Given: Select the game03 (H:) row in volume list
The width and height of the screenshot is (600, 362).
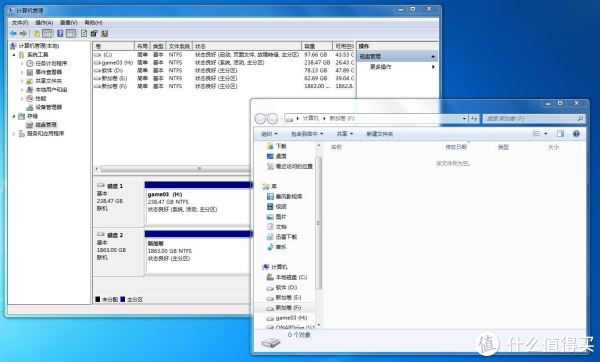Looking at the screenshot, I should point(223,63).
